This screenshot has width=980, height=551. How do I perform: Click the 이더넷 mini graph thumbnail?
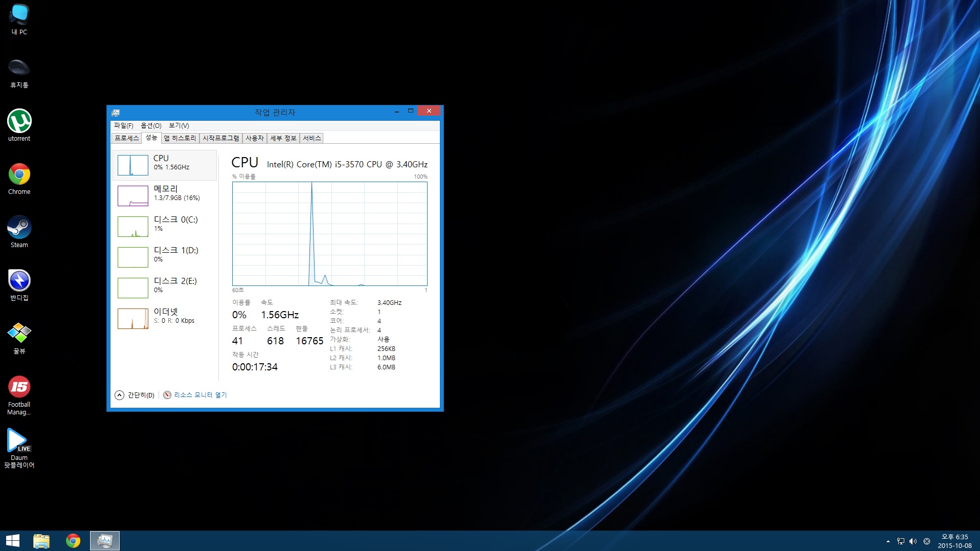click(x=133, y=319)
